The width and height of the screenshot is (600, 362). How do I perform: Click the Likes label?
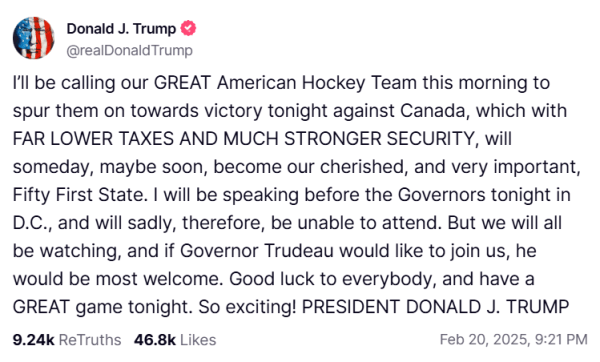click(x=198, y=339)
